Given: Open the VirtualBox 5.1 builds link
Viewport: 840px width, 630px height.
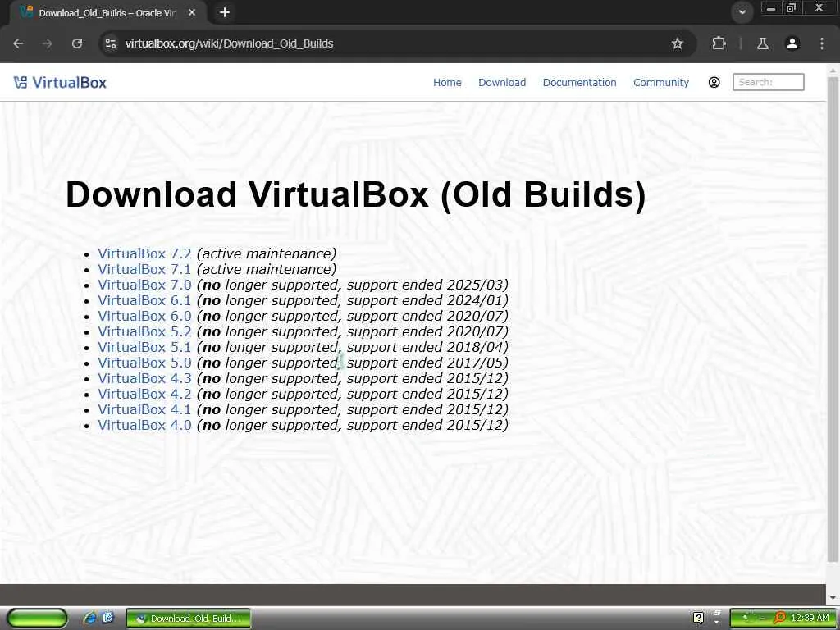Looking at the screenshot, I should point(144,347).
